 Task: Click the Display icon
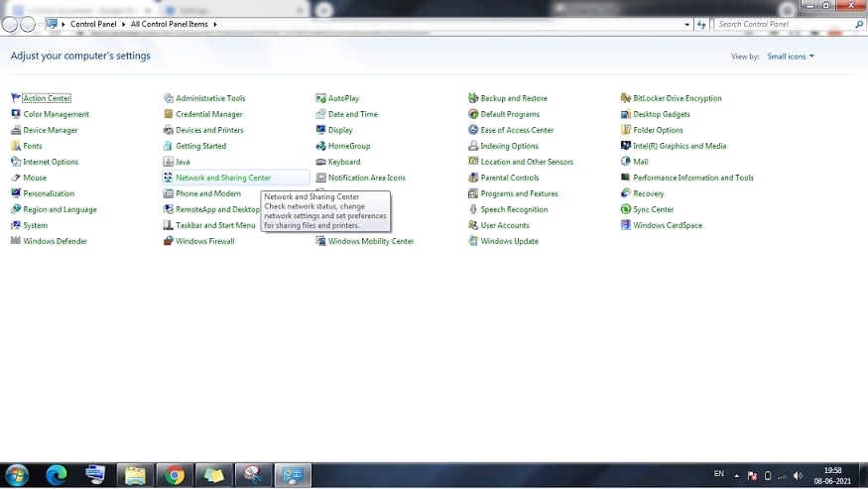click(x=320, y=130)
